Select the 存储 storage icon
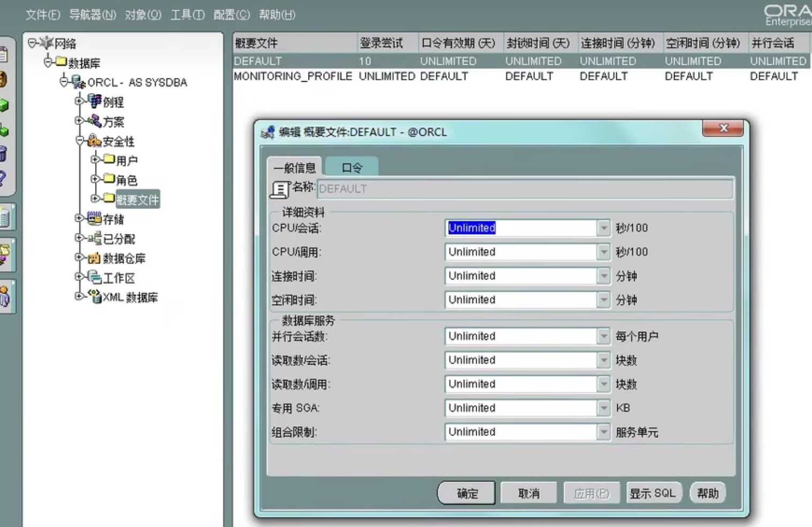 point(95,218)
